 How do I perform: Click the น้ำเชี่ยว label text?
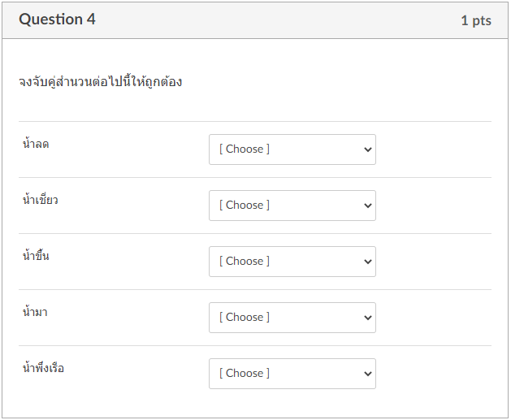click(x=40, y=200)
